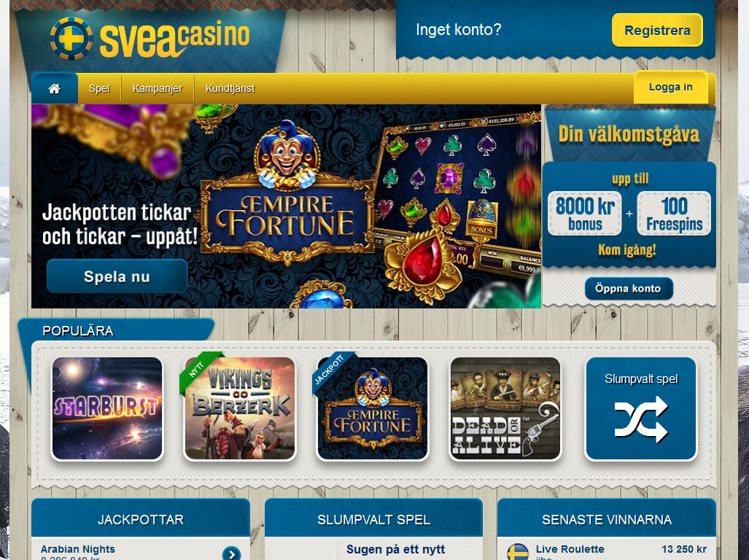The image size is (749, 560).
Task: Open the Starburst game thumbnail
Action: pyautogui.click(x=107, y=408)
